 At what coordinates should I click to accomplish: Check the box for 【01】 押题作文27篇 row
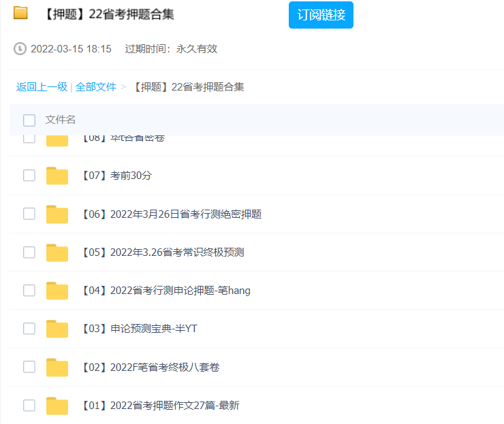(29, 406)
